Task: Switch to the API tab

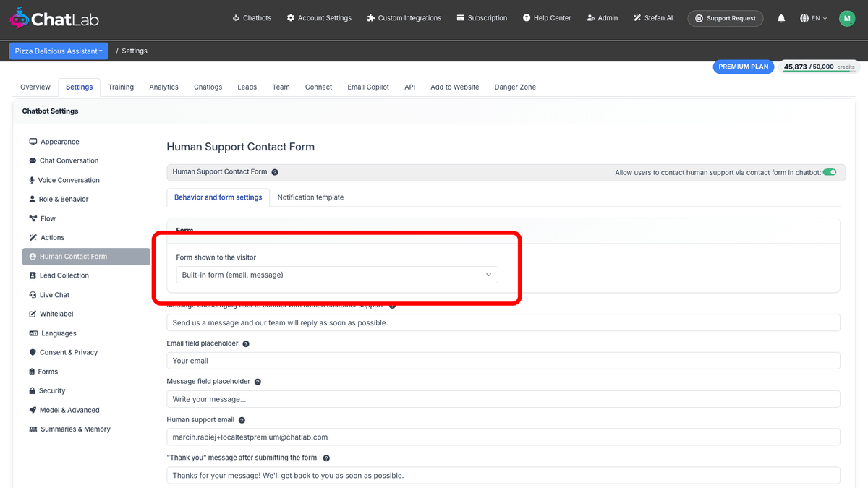Action: pyautogui.click(x=410, y=87)
